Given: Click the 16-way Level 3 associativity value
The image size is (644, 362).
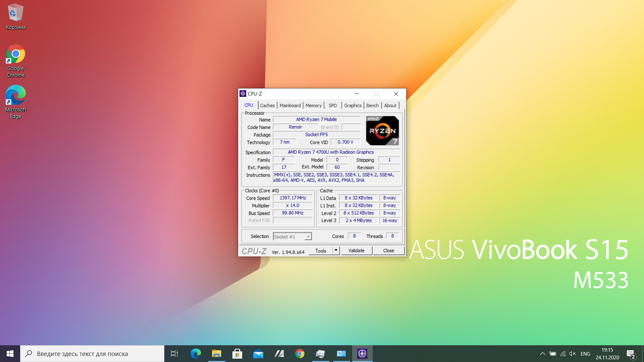Looking at the screenshot, I should pyautogui.click(x=390, y=221).
